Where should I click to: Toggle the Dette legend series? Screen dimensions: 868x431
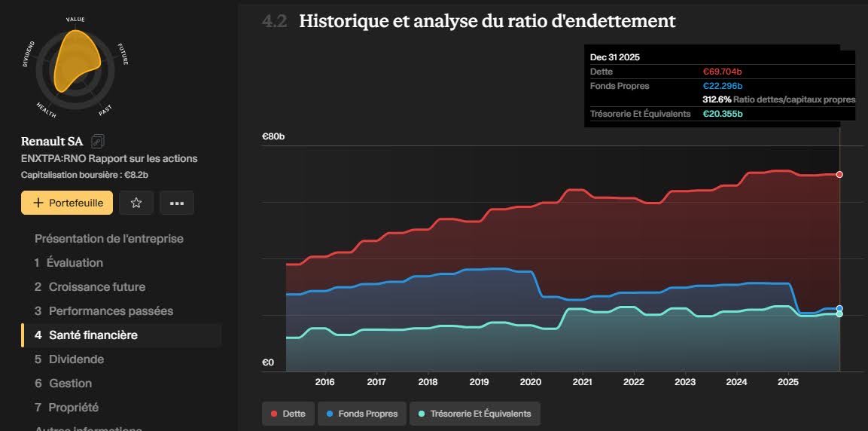pos(288,414)
